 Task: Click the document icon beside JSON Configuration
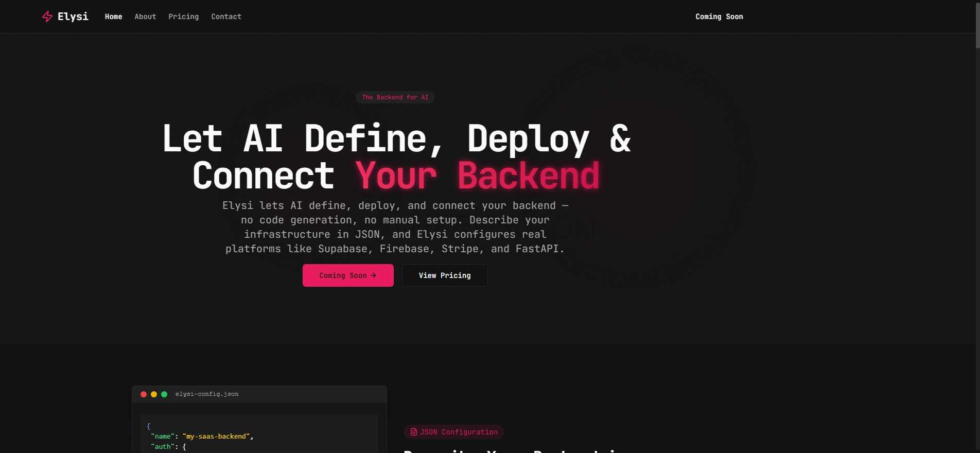click(x=413, y=432)
